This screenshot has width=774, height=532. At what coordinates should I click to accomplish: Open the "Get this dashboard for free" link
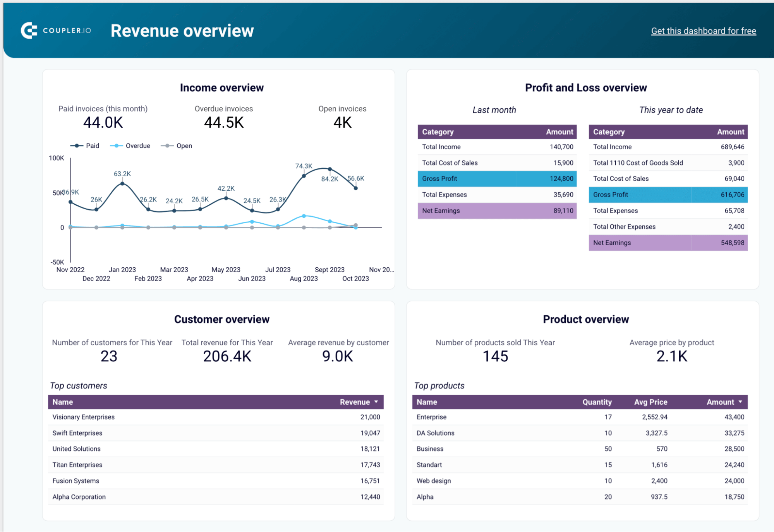(703, 31)
